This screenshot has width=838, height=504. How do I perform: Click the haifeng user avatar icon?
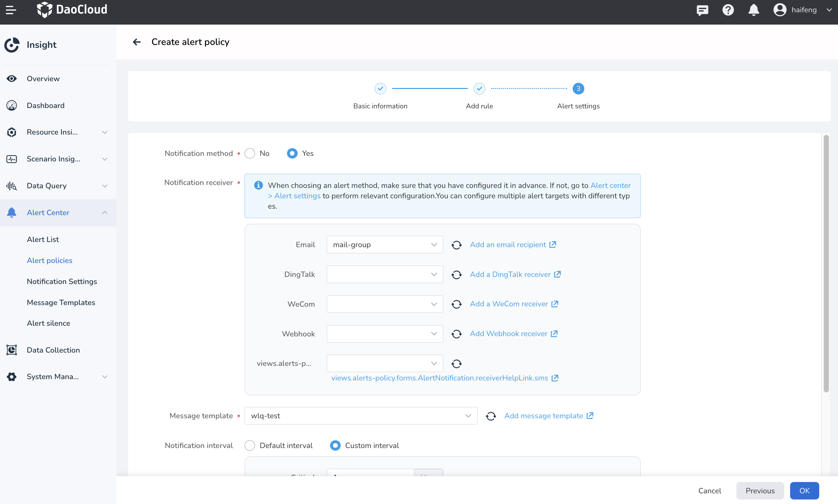[779, 10]
